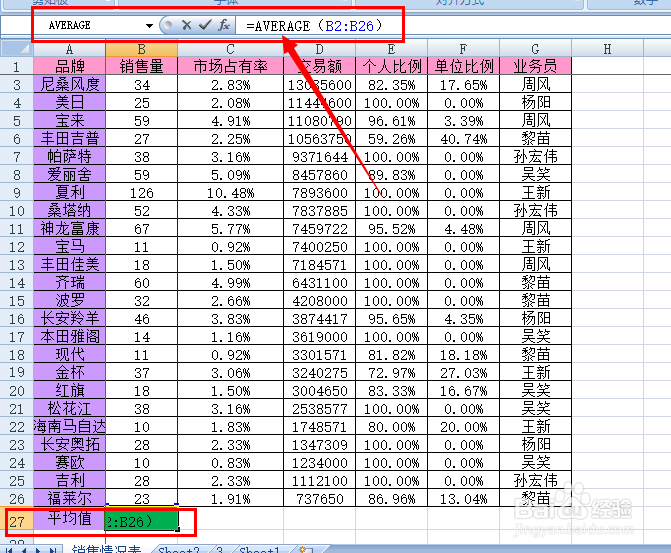Viewport: 671px width, 553px height.
Task: Click the green editing cell B27
Action: pos(142,520)
